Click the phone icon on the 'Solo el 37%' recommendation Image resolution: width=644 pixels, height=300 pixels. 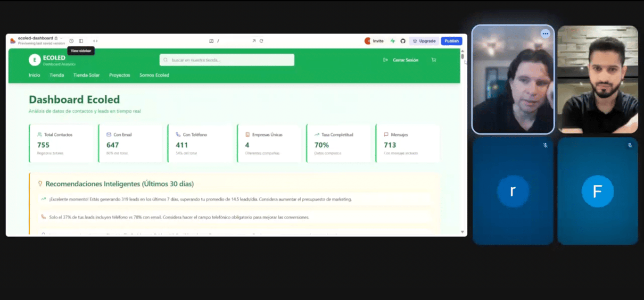tap(43, 217)
